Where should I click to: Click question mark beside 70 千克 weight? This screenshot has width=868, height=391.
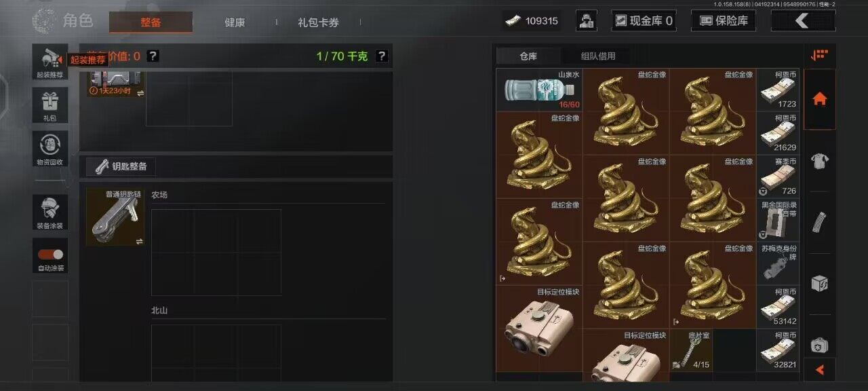pos(382,56)
